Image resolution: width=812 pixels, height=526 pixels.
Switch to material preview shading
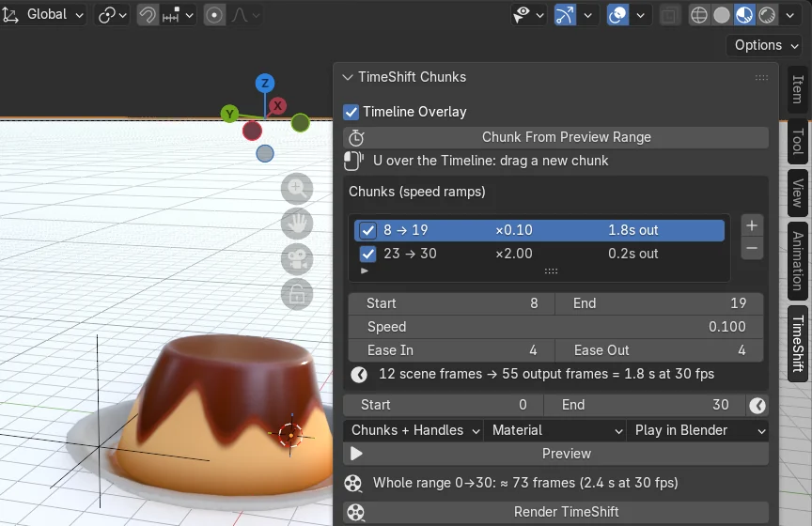click(x=744, y=15)
